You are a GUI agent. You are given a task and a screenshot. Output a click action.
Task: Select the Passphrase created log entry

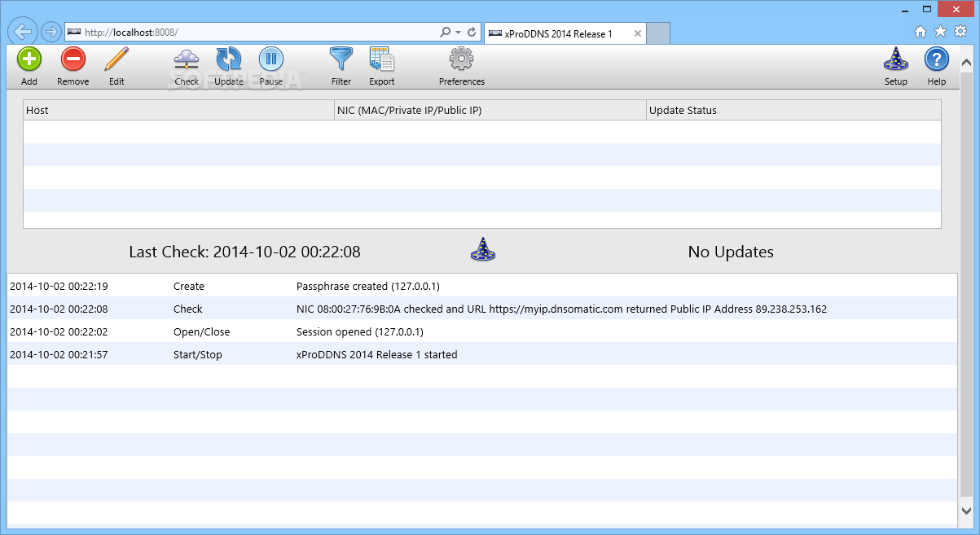coord(368,287)
